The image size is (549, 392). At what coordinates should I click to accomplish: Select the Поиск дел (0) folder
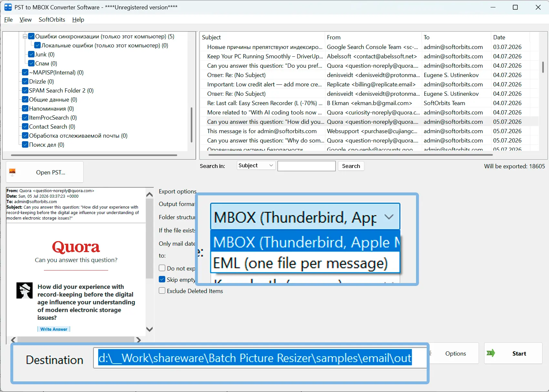[x=46, y=145]
